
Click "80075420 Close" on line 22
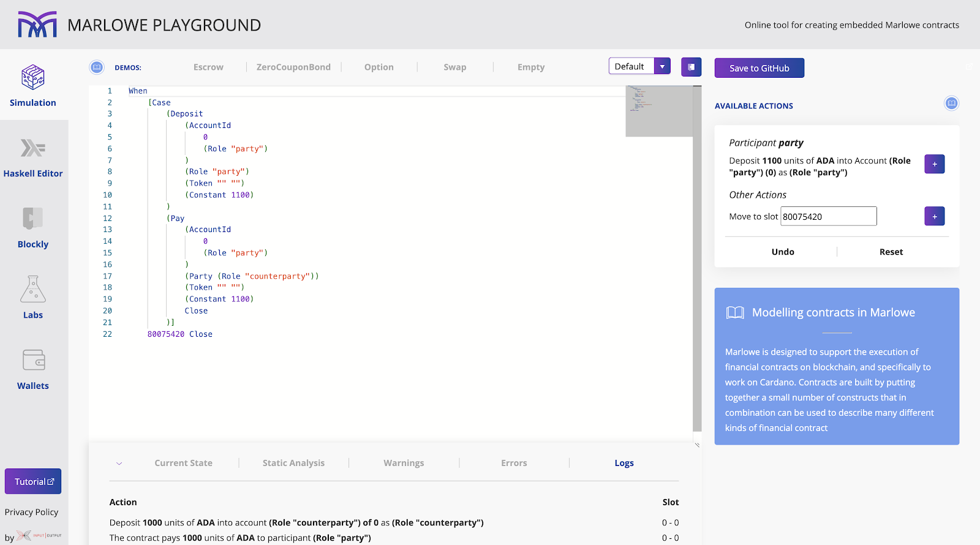point(180,334)
